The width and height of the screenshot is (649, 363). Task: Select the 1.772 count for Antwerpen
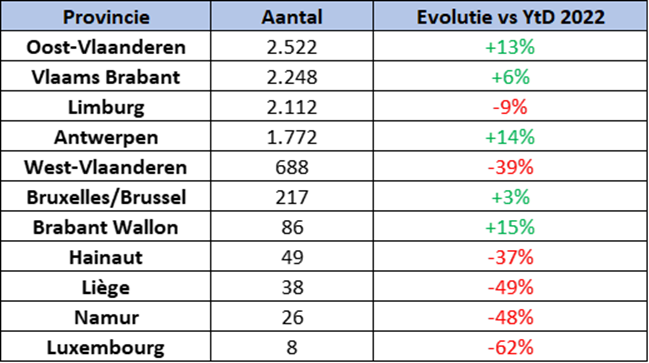292,137
